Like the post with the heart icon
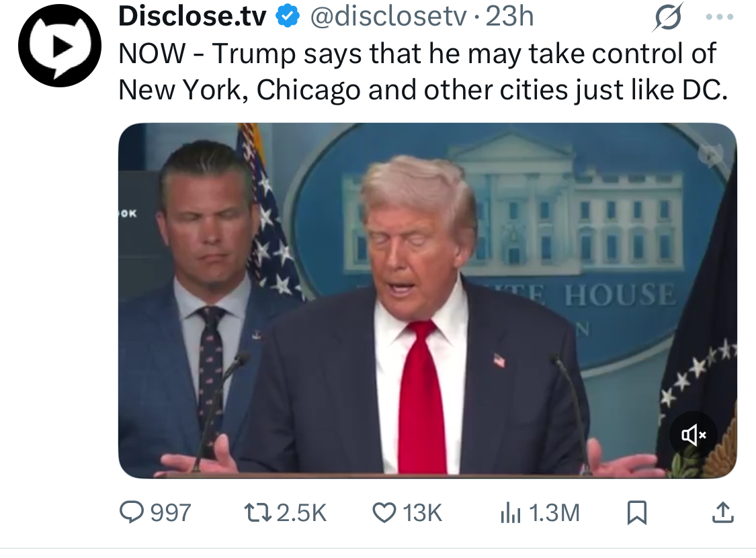The height and width of the screenshot is (558, 756). [x=384, y=513]
